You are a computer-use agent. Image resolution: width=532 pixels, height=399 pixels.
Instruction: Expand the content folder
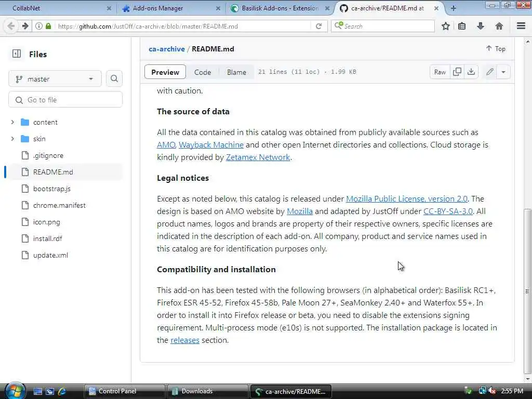click(12, 122)
